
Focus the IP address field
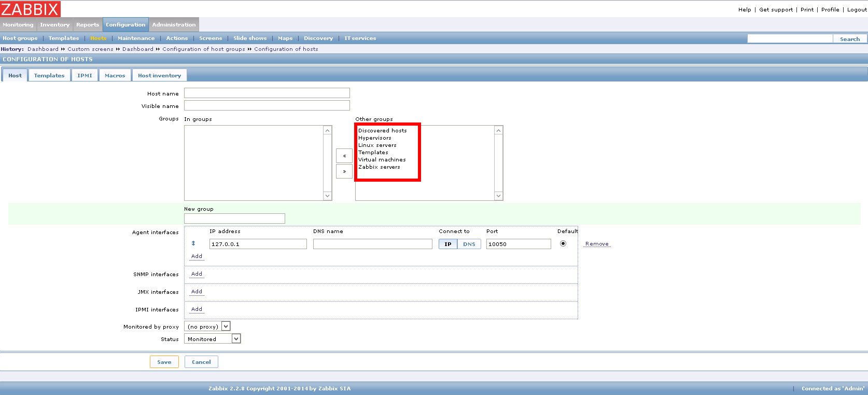point(258,244)
